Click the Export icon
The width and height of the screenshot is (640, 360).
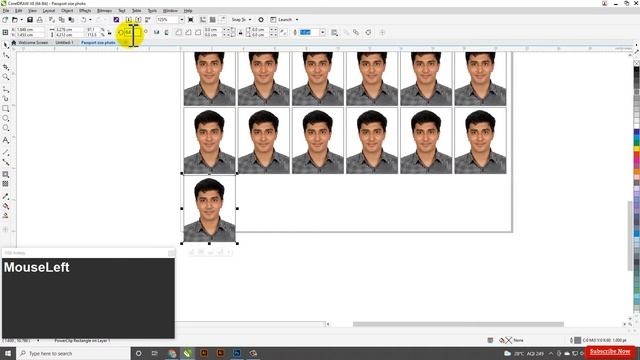(138, 20)
